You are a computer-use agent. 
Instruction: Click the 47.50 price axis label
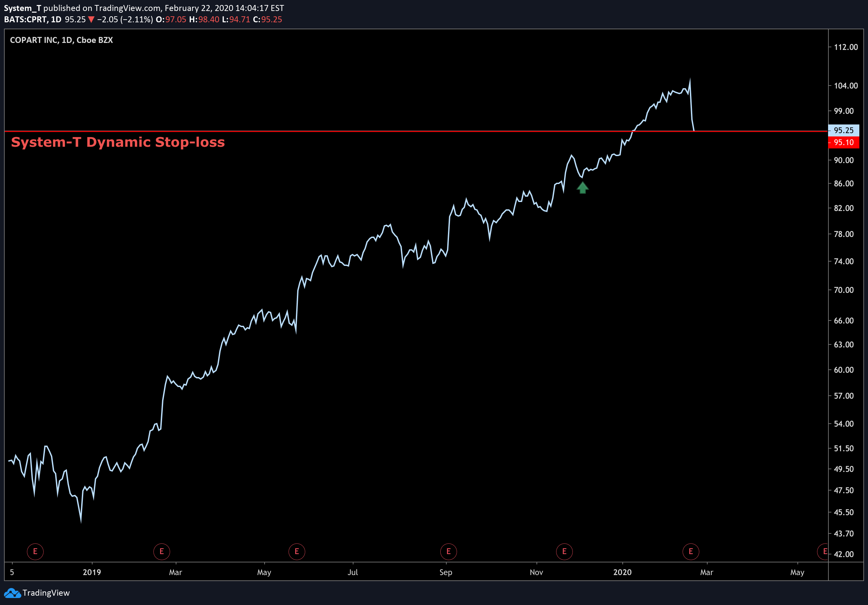click(x=844, y=491)
